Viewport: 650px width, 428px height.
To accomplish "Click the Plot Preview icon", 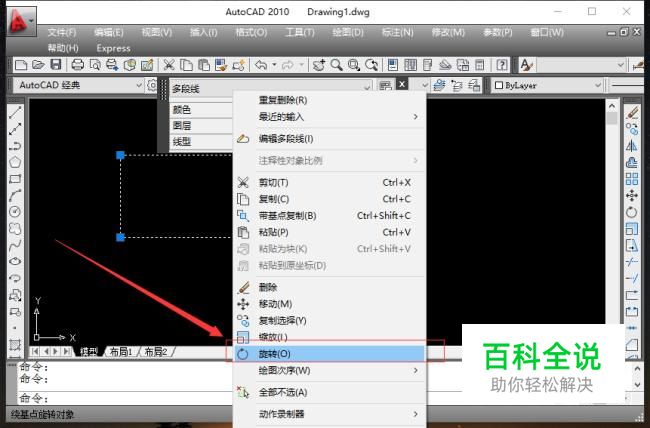I will pos(95,65).
